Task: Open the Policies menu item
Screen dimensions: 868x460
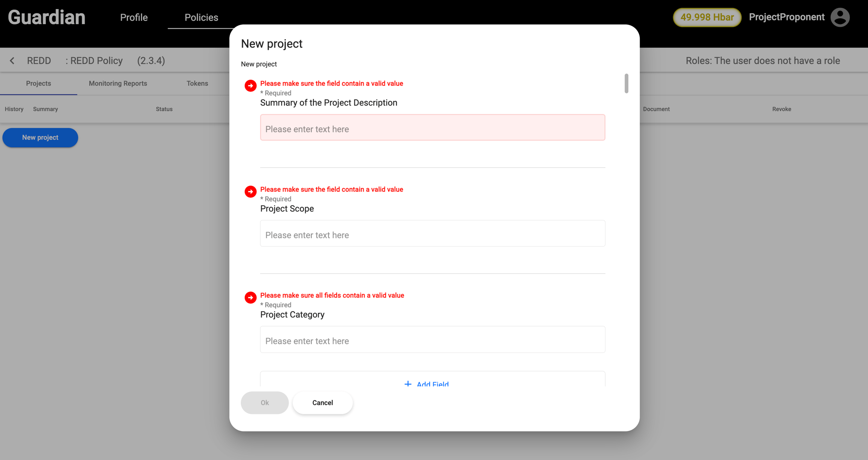Action: click(x=201, y=17)
